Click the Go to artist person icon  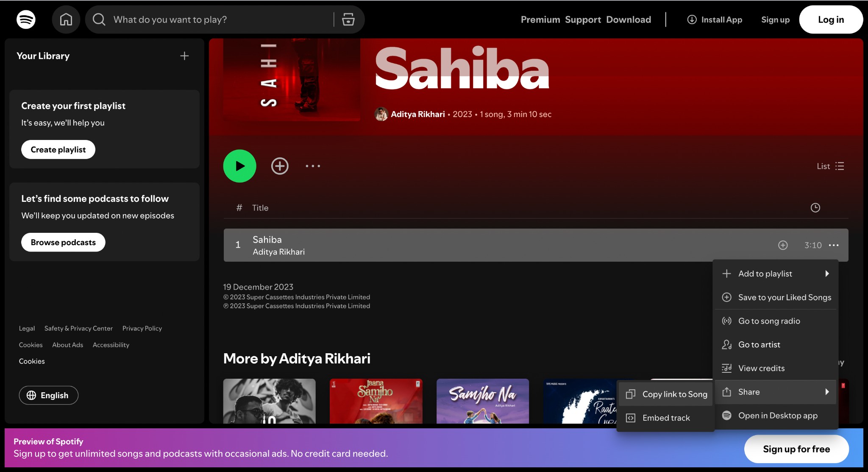pyautogui.click(x=726, y=345)
